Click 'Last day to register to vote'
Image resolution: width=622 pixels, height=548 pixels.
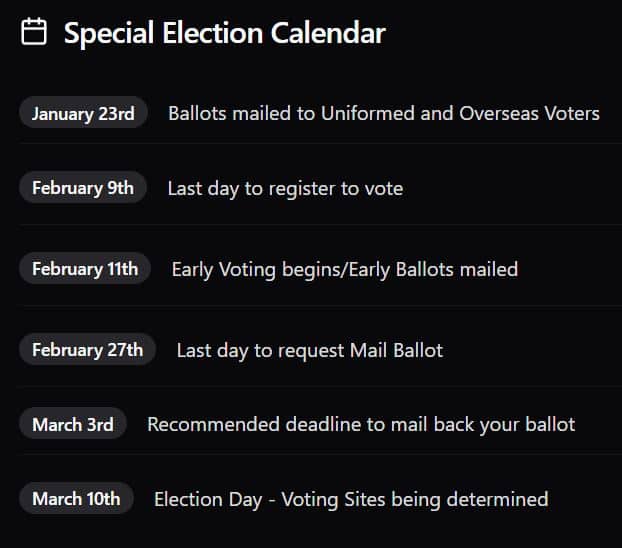click(x=285, y=188)
